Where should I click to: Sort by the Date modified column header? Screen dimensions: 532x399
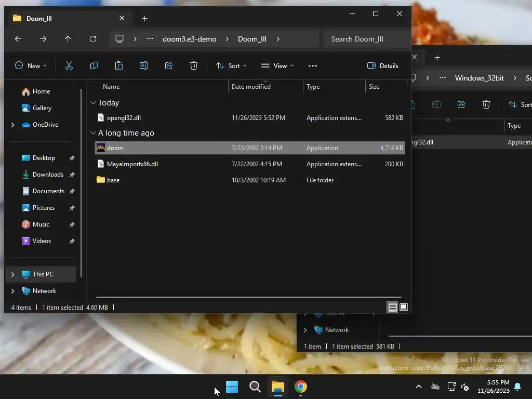click(x=251, y=87)
